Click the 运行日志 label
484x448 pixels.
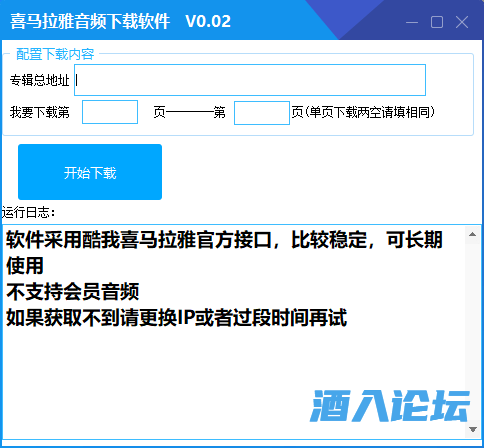29,212
